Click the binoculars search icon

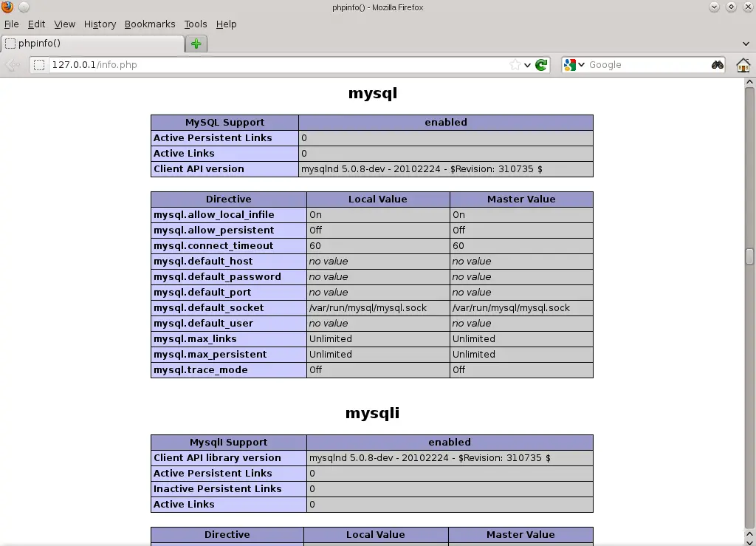[717, 65]
